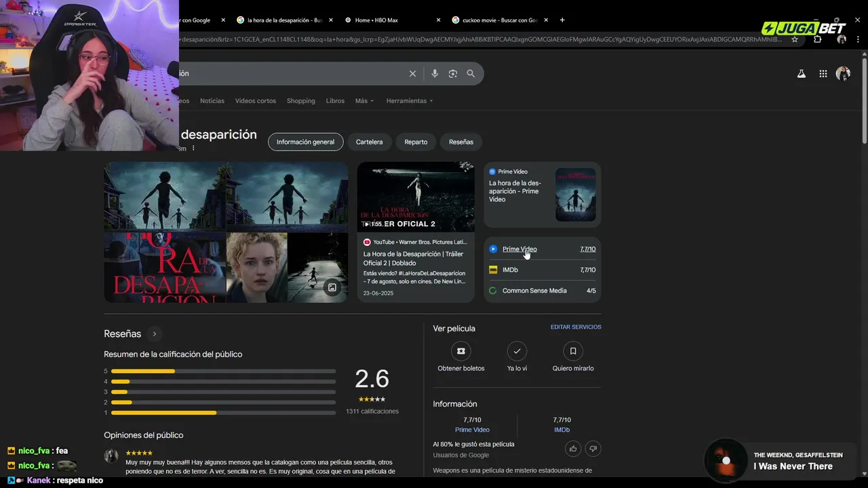Close the 'la hora de la desaparición' tab

click(330, 20)
